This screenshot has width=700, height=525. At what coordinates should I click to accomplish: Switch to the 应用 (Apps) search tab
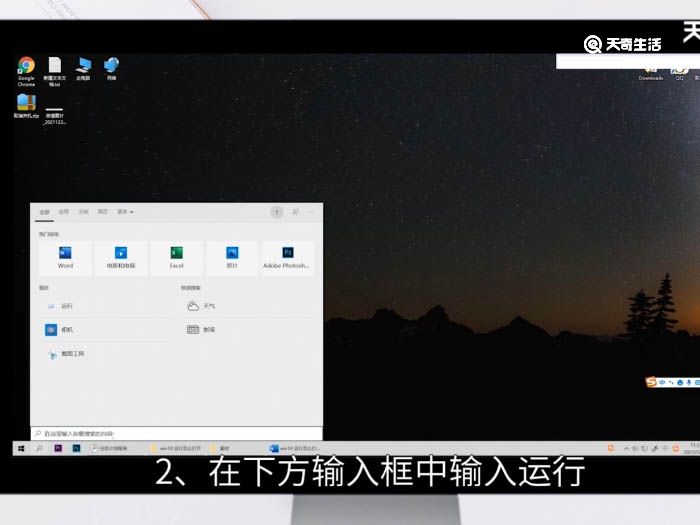(64, 212)
